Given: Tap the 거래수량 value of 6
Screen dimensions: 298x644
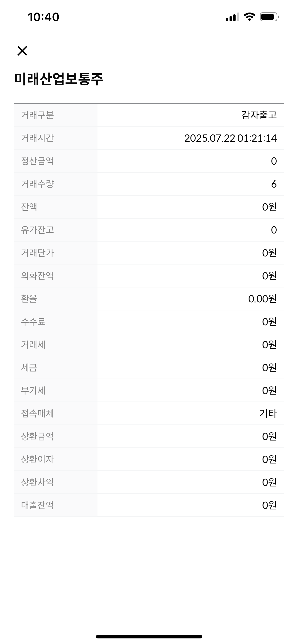Looking at the screenshot, I should [x=274, y=184].
